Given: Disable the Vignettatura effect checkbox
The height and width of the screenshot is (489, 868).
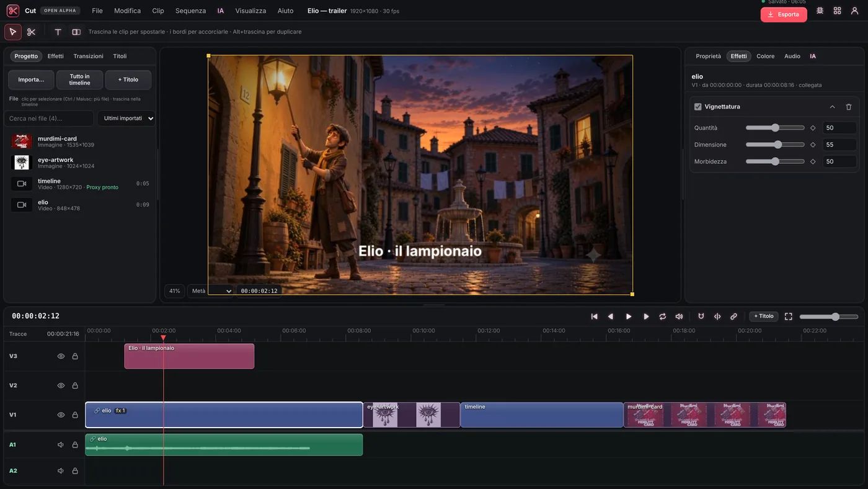Looking at the screenshot, I should (697, 107).
